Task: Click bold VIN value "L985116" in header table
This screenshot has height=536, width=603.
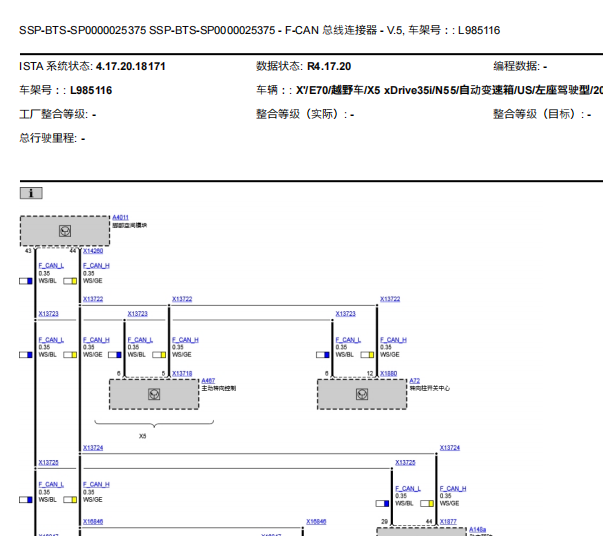Action: (x=91, y=90)
